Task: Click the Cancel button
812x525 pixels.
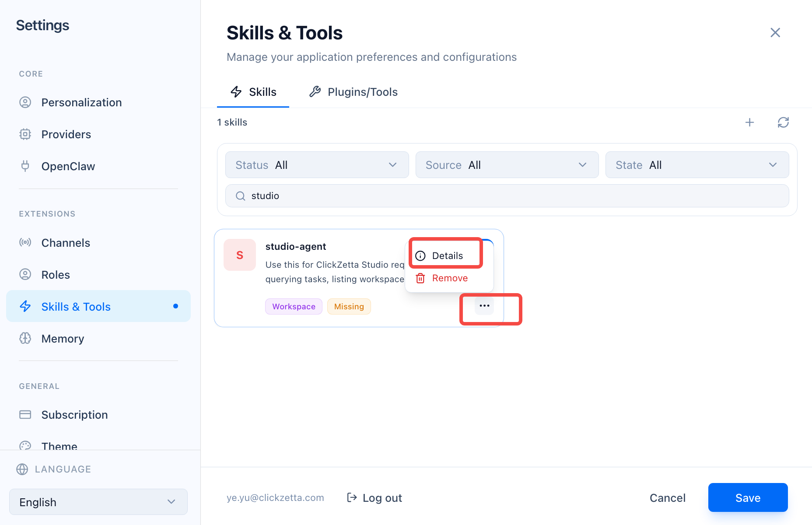Action: tap(667, 498)
